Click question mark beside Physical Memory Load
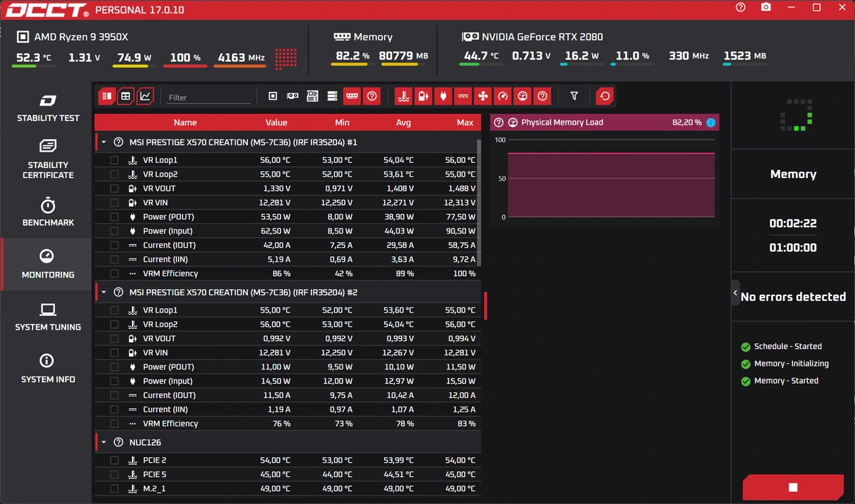The image size is (855, 504). pyautogui.click(x=499, y=122)
